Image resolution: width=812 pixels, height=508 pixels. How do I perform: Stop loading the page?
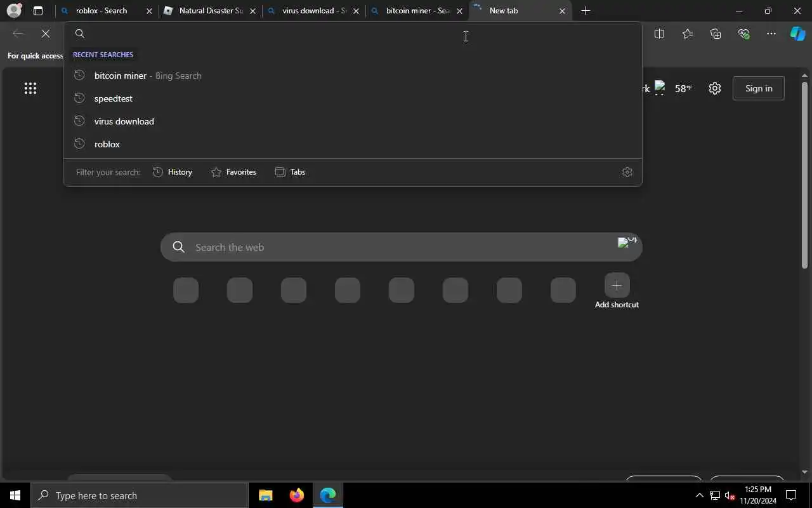[46, 34]
